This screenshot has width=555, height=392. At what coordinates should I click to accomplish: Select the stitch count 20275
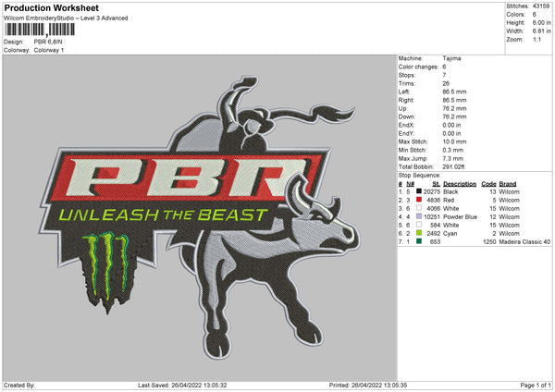[432, 191]
